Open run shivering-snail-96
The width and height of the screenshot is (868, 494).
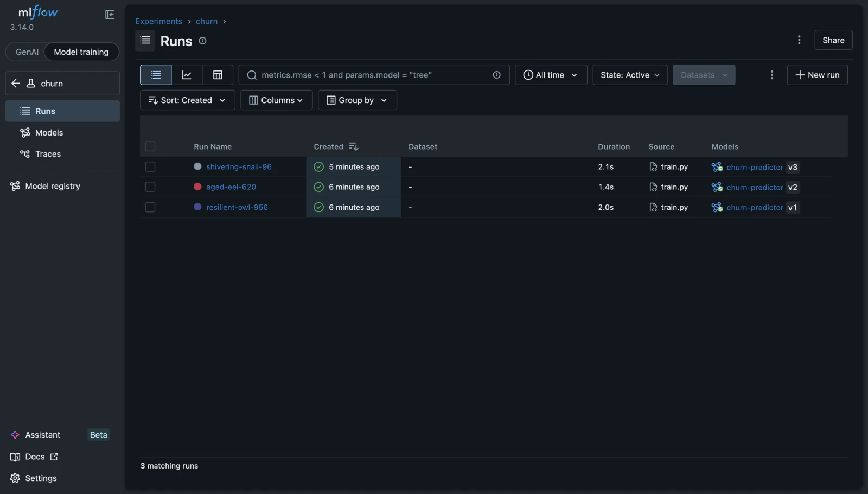pyautogui.click(x=239, y=167)
